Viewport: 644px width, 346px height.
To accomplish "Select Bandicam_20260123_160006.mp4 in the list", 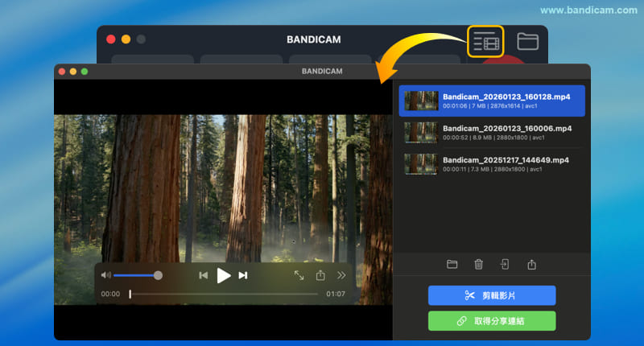I will coord(506,132).
